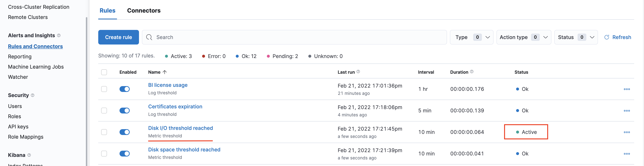Open actions menu for Disk space threshold rule
Viewport: 644px width, 166px height.
tap(627, 154)
